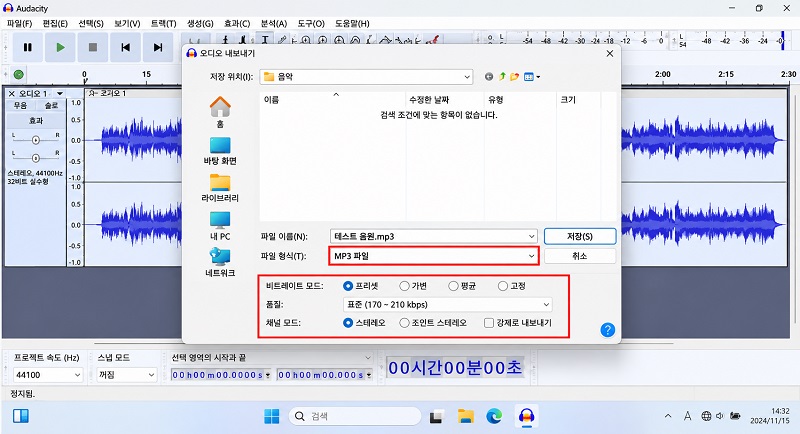Show hidden system tray icons
This screenshot has width=800, height=434.
tap(668, 416)
